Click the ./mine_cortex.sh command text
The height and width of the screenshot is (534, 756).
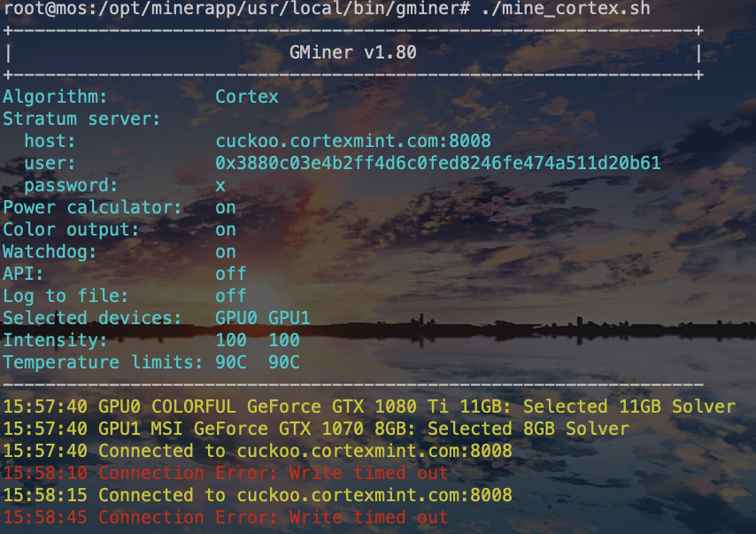click(x=566, y=9)
